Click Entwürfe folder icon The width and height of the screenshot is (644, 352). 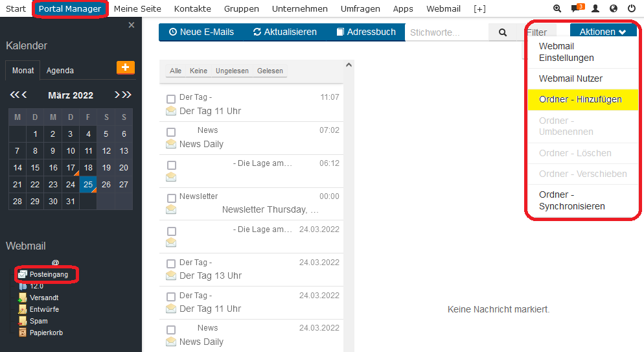[23, 309]
